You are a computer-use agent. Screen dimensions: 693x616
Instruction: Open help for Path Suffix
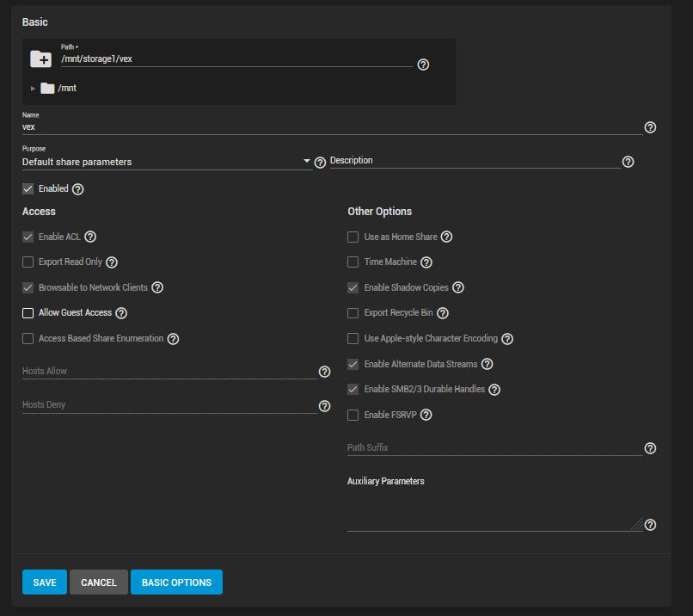650,448
